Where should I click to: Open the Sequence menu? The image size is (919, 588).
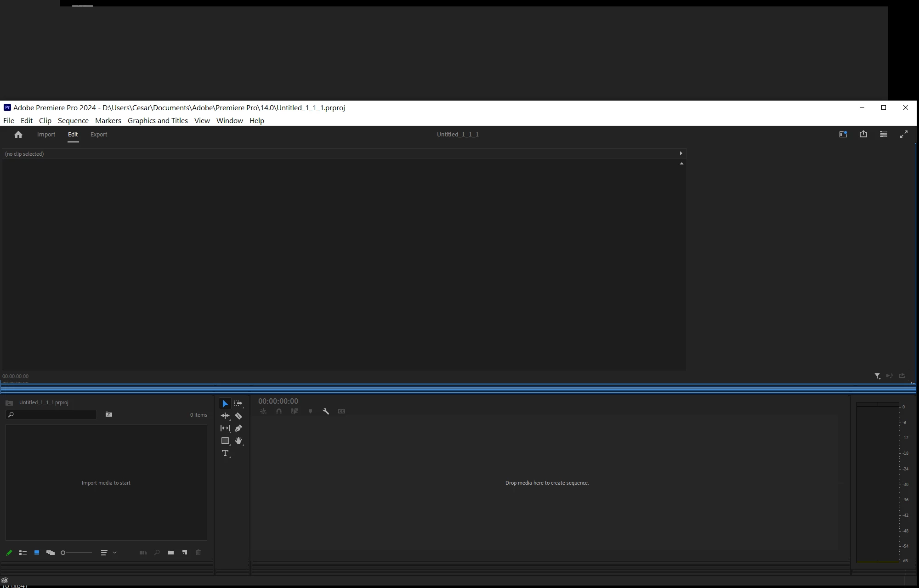coord(73,120)
